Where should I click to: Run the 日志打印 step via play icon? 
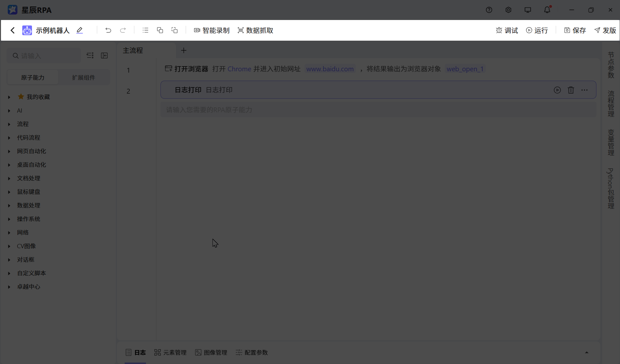coord(557,90)
